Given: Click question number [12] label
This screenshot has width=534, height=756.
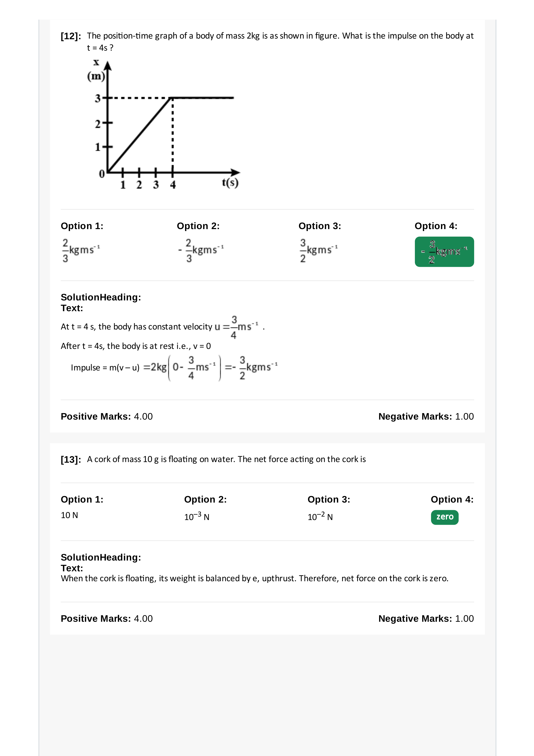Looking at the screenshot, I should (71, 36).
